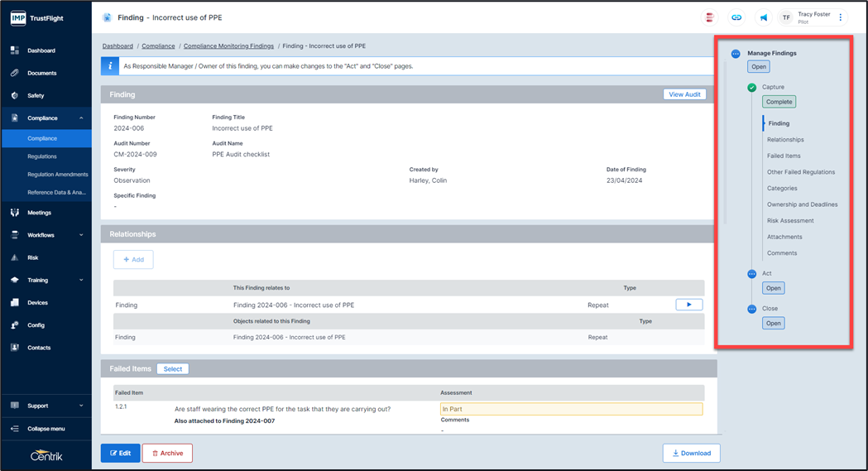Select Regulation Amendments in the sidebar
Viewport: 868px width, 471px height.
(x=57, y=175)
